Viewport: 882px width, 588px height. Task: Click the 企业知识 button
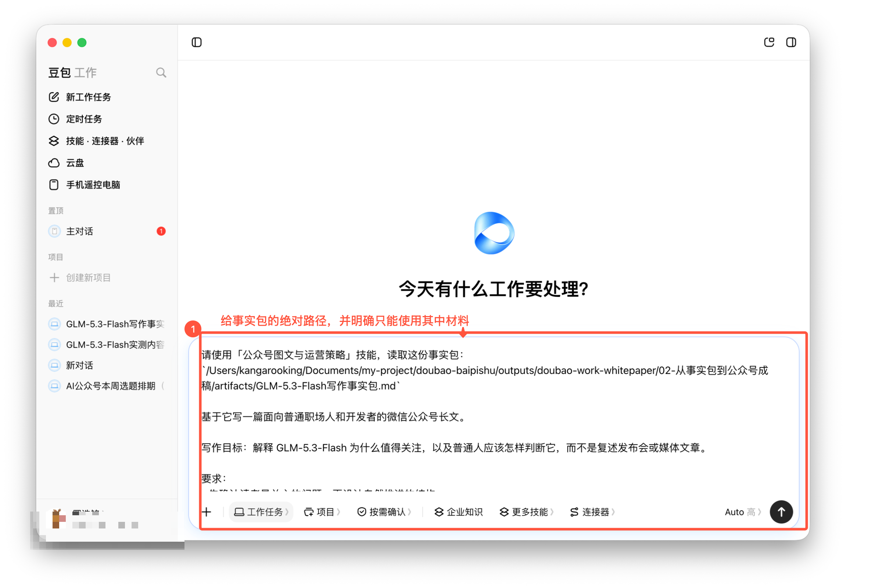click(x=458, y=512)
